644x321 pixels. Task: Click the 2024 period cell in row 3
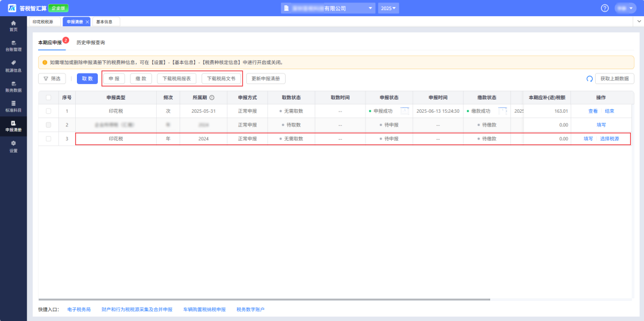coord(204,139)
